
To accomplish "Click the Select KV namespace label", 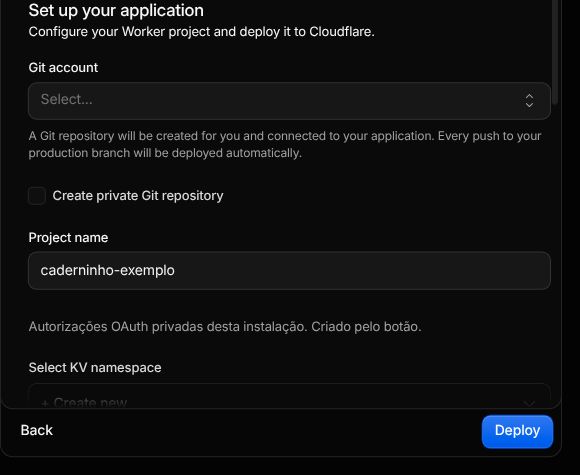I will point(95,367).
